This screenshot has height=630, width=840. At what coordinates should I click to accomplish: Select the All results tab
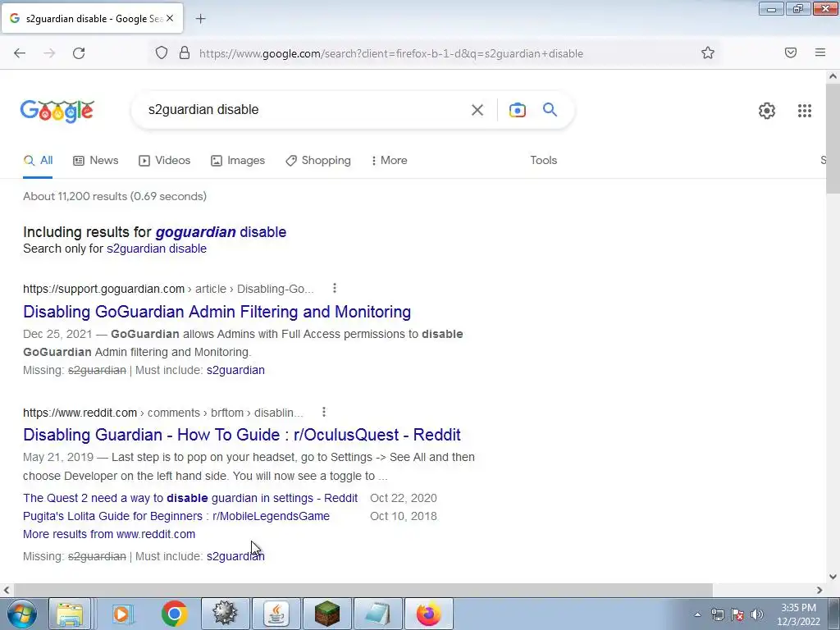(x=38, y=160)
